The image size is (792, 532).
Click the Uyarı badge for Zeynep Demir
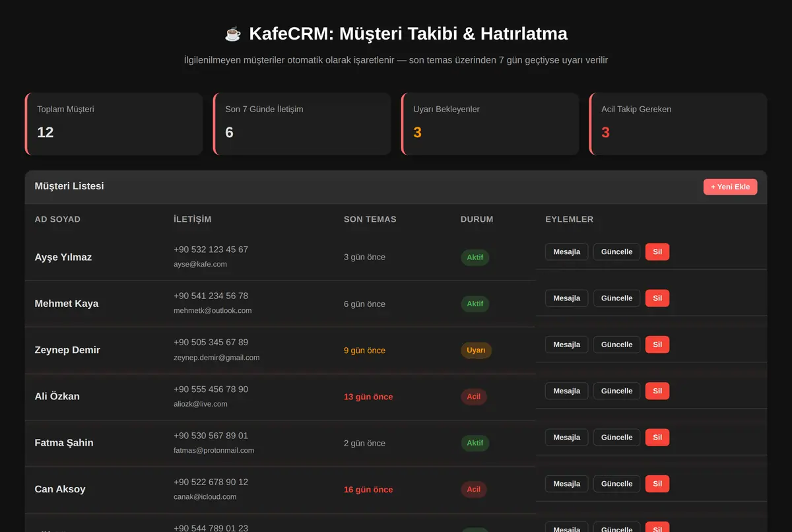click(476, 350)
